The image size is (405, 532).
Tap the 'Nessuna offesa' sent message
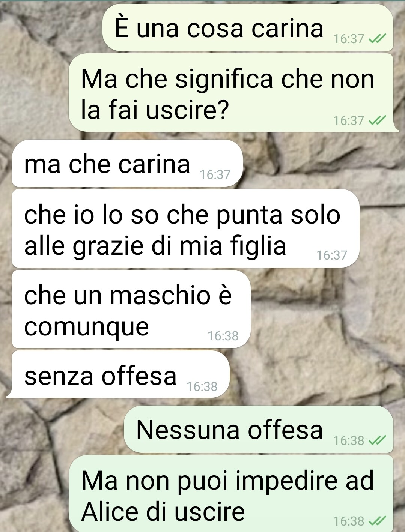pyautogui.click(x=259, y=429)
